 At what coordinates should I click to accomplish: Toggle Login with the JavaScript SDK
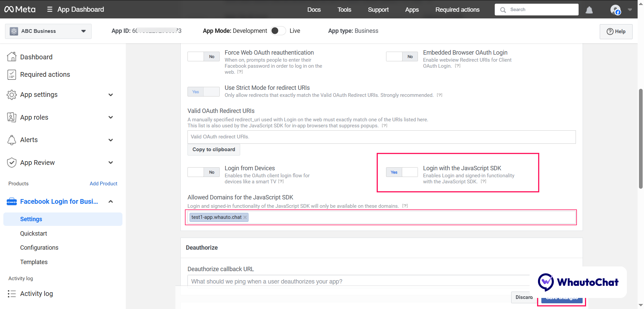click(x=401, y=172)
